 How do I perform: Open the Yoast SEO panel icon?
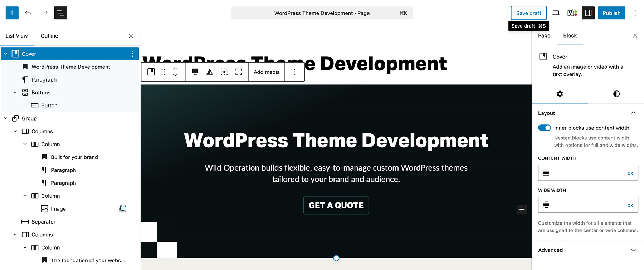coord(572,13)
